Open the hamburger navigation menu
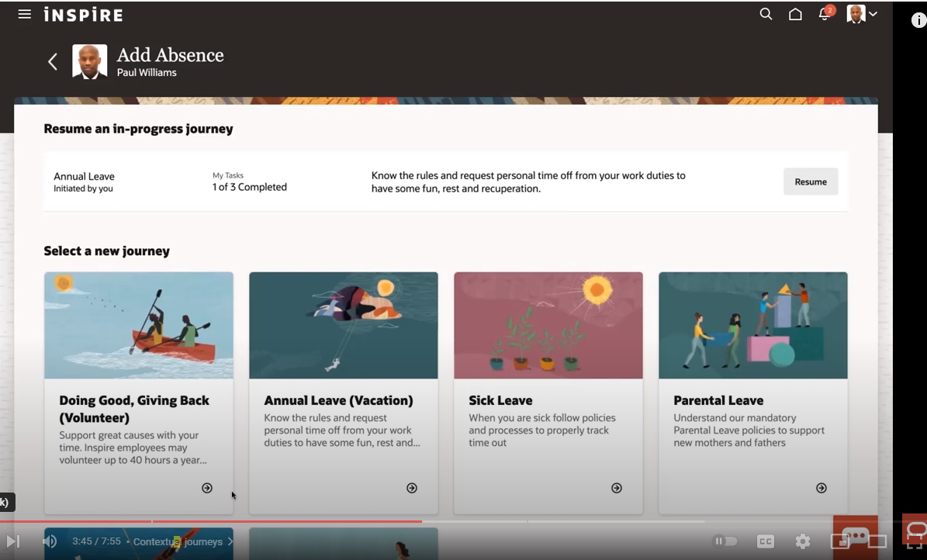Image resolution: width=927 pixels, height=560 pixels. point(24,13)
